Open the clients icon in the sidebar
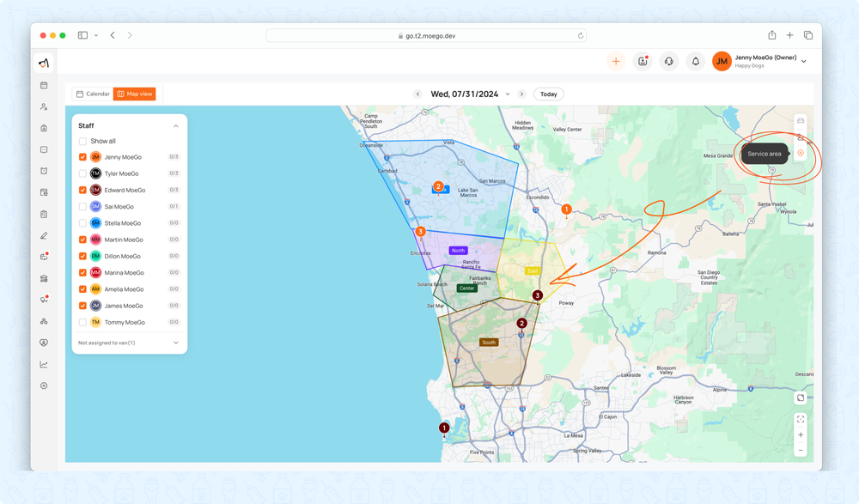The width and height of the screenshot is (859, 504). pyautogui.click(x=44, y=106)
